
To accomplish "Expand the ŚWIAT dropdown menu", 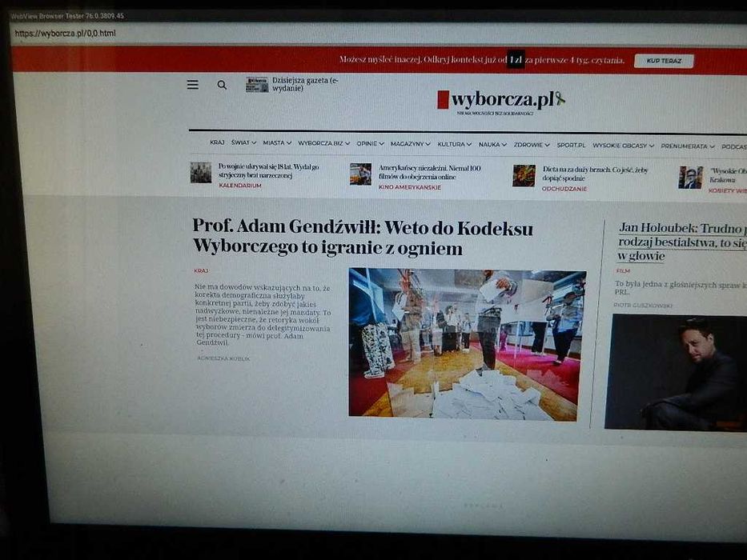I will 244,142.
